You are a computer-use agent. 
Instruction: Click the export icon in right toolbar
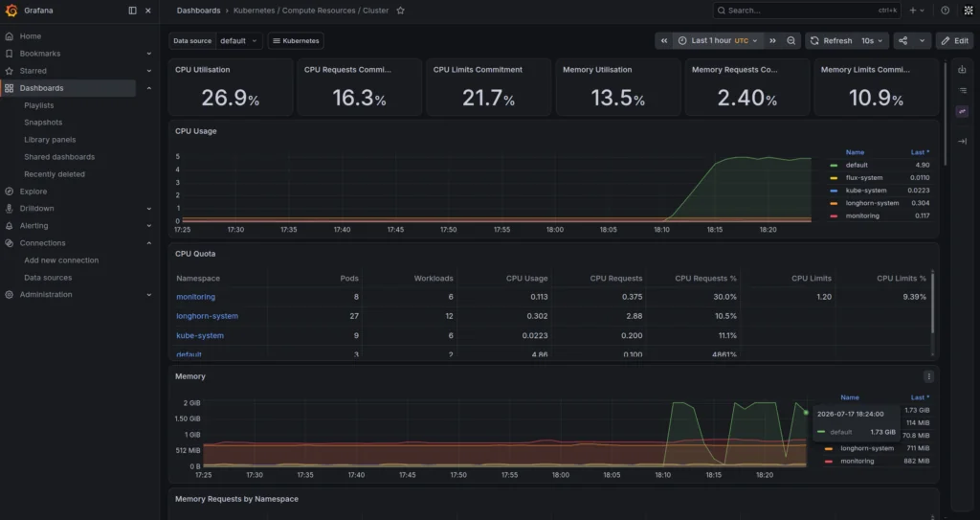pyautogui.click(x=963, y=70)
